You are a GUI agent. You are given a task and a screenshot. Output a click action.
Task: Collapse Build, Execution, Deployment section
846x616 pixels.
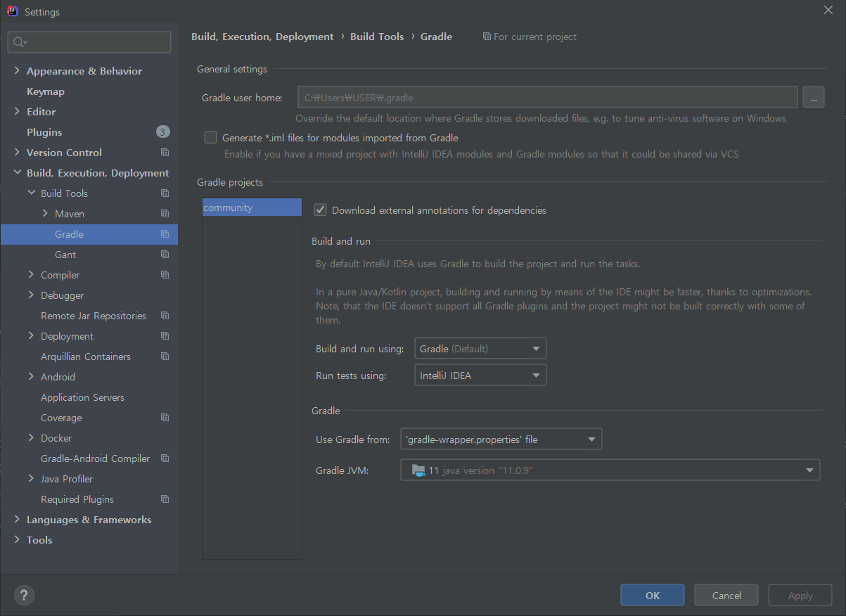tap(17, 173)
